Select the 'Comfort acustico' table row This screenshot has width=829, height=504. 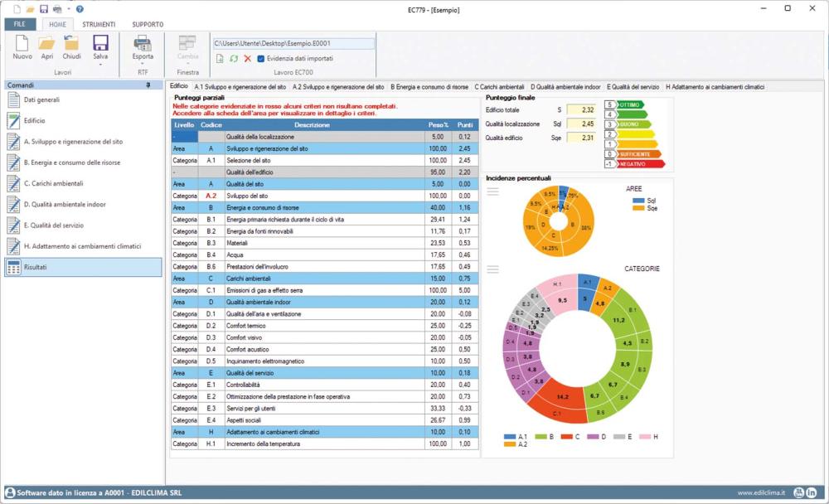325,350
